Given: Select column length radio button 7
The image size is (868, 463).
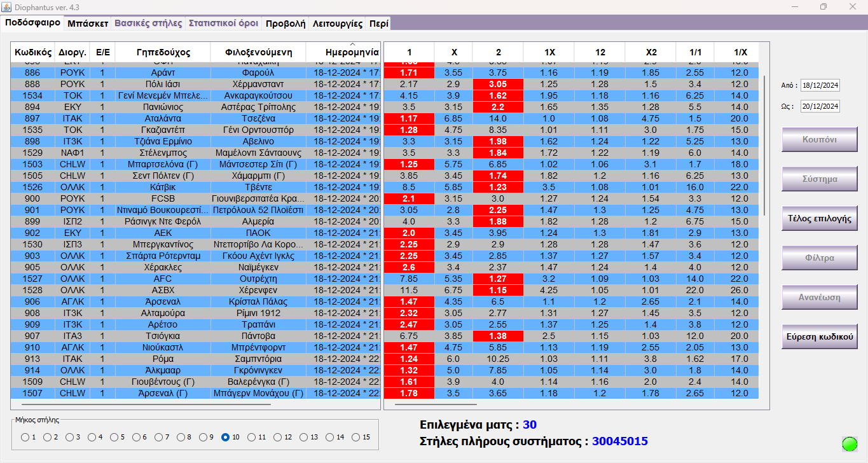Looking at the screenshot, I should click(x=158, y=438).
